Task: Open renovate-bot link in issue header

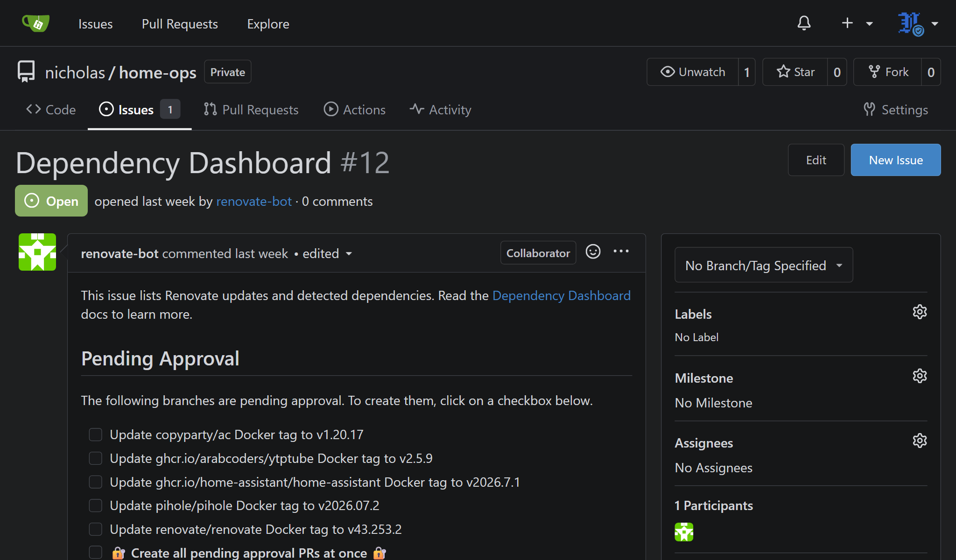Action: pos(254,202)
